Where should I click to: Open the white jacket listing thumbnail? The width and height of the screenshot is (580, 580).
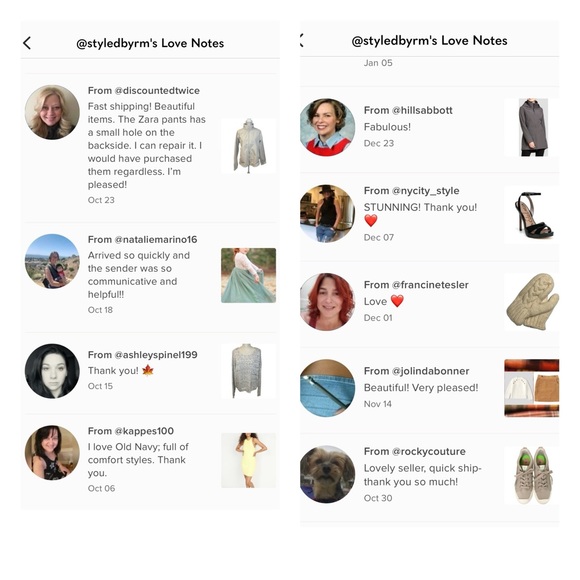249,146
